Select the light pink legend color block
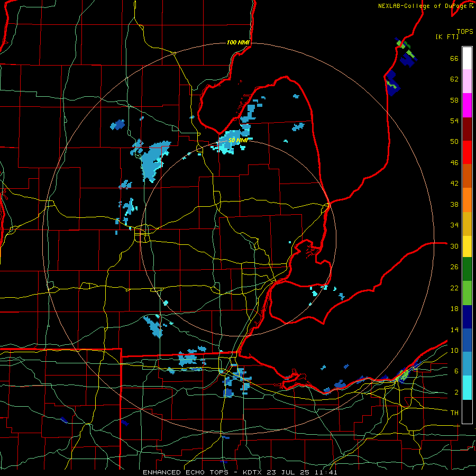This screenshot has width=476, height=476. 467,81
